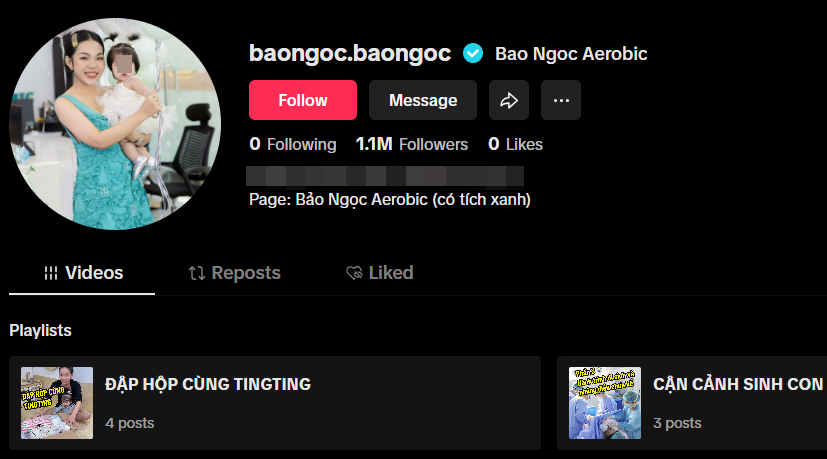The image size is (827, 459).
Task: Open the three-dots more options menu
Action: coord(561,100)
